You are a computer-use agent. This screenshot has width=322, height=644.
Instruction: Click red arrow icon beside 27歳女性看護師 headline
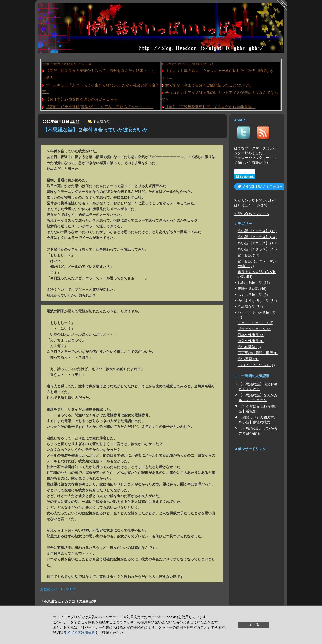(x=43, y=100)
